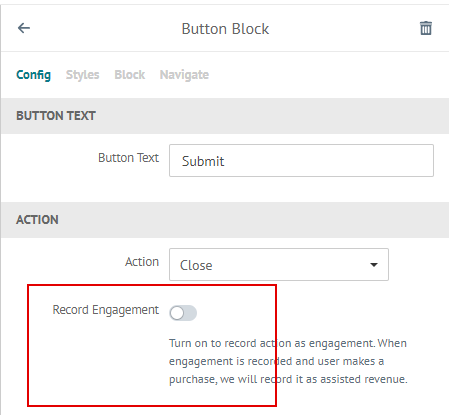Go back using the left arrow icon
This screenshot has width=449, height=415.
tap(24, 28)
